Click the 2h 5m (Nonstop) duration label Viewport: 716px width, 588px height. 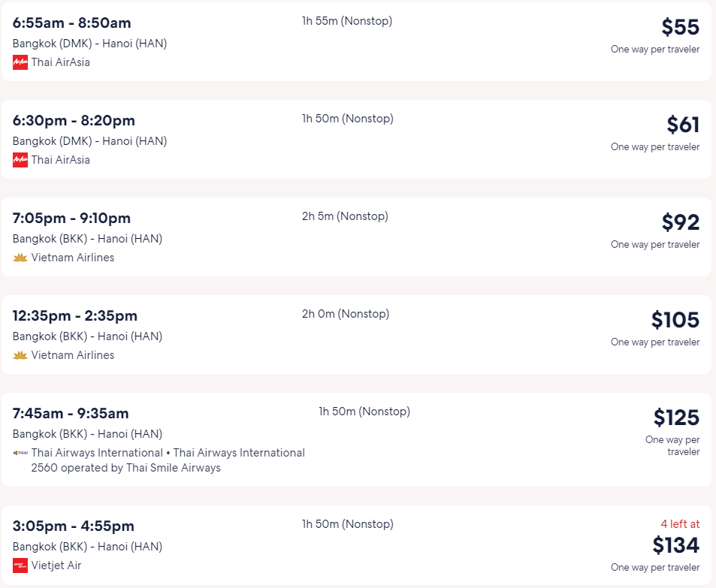click(345, 216)
